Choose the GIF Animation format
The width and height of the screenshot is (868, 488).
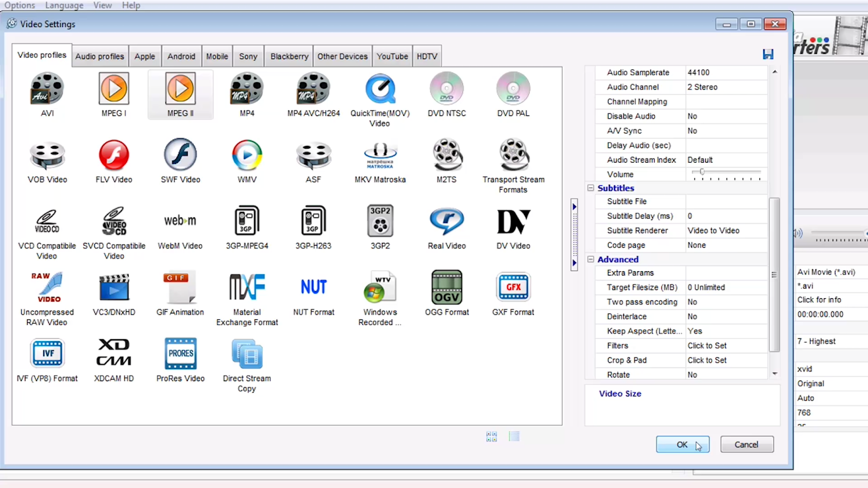pyautogui.click(x=181, y=294)
